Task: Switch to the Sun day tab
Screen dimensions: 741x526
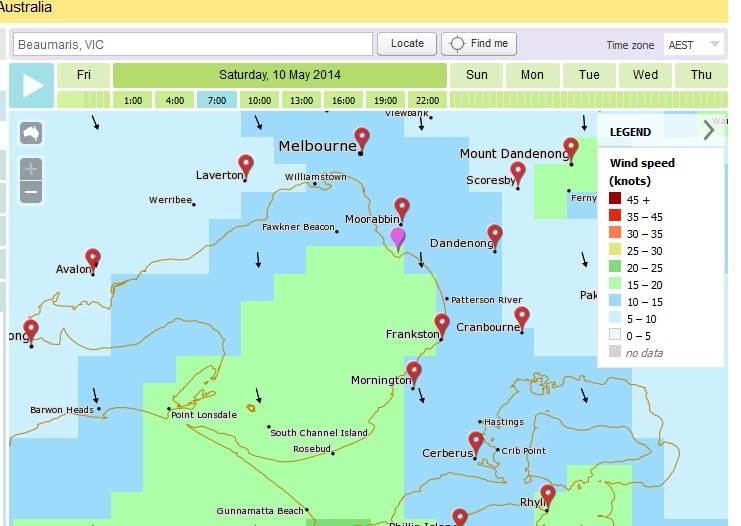Action: [x=477, y=75]
